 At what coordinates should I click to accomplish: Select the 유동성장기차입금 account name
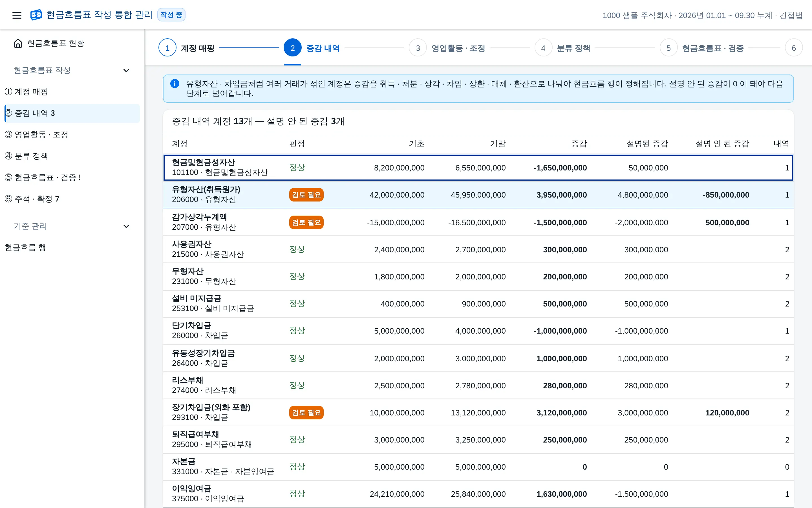203,353
